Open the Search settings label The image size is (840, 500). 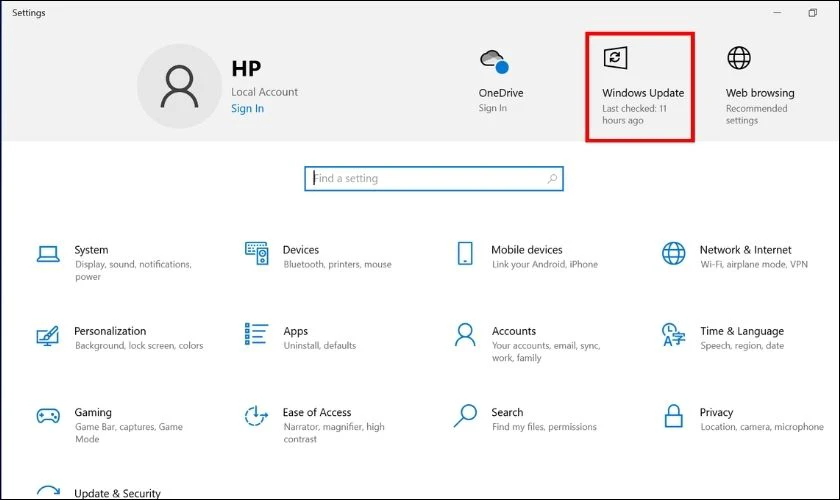coord(507,412)
